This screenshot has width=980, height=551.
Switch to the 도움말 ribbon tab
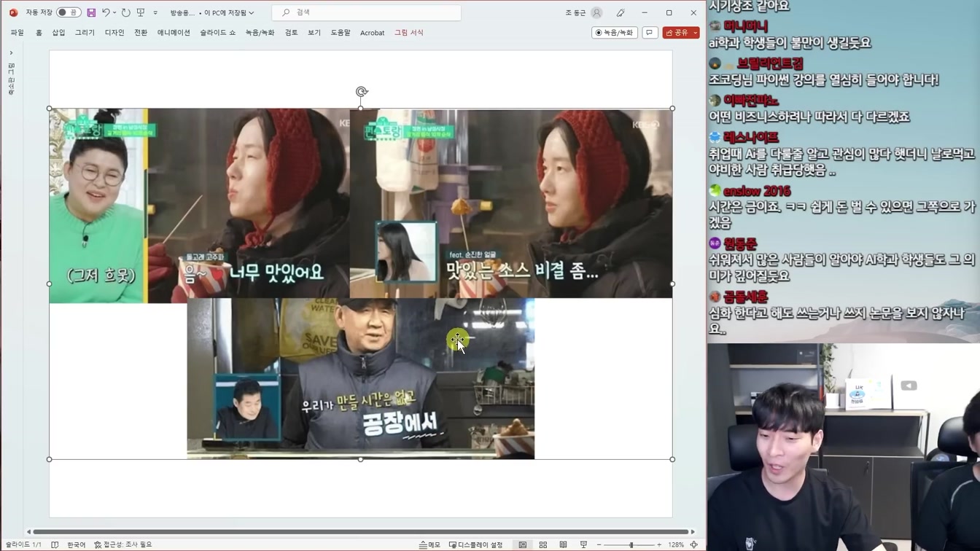(x=341, y=33)
